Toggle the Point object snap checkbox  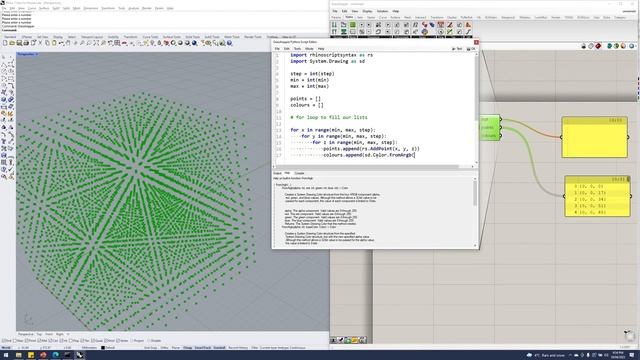click(x=27, y=341)
